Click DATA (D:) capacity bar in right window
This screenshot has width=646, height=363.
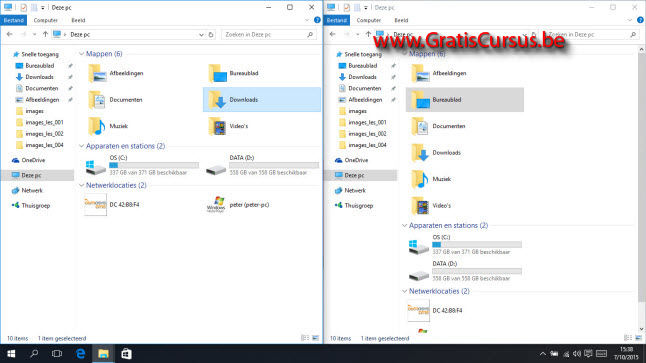477,271
